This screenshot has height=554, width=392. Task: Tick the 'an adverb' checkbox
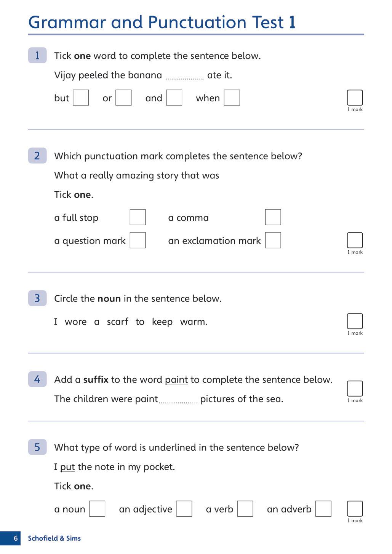pos(323,509)
